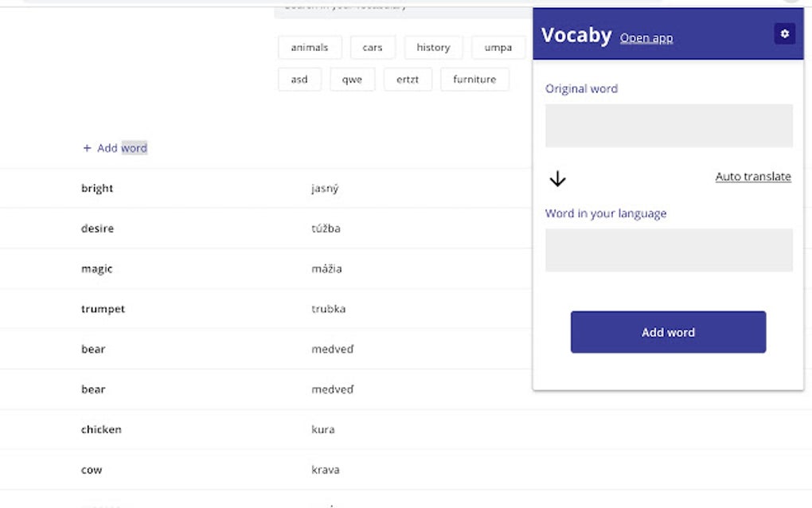Click the bright word row
812x508 pixels.
point(97,189)
